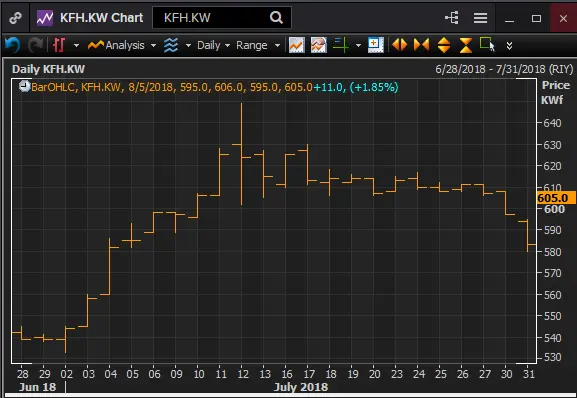Show more toolbar options chevron

[509, 46]
